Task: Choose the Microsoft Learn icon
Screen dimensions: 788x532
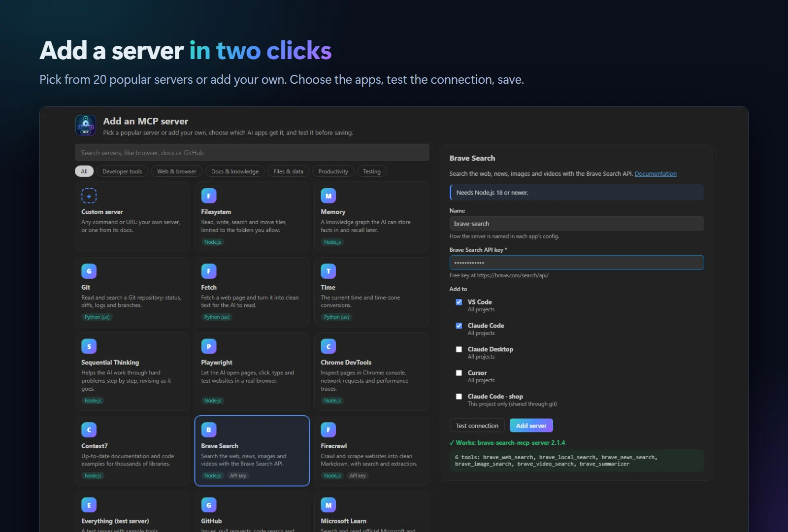Action: (328, 505)
